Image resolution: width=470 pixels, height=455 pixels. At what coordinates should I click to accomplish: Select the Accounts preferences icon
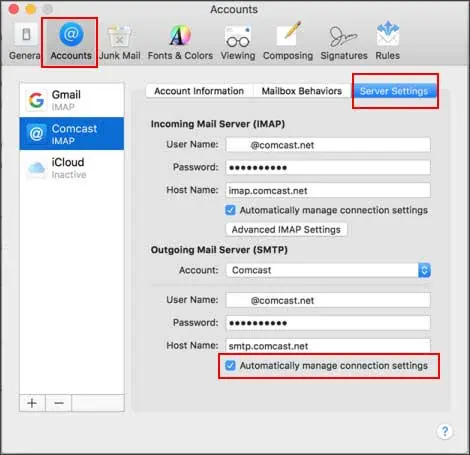[x=71, y=42]
